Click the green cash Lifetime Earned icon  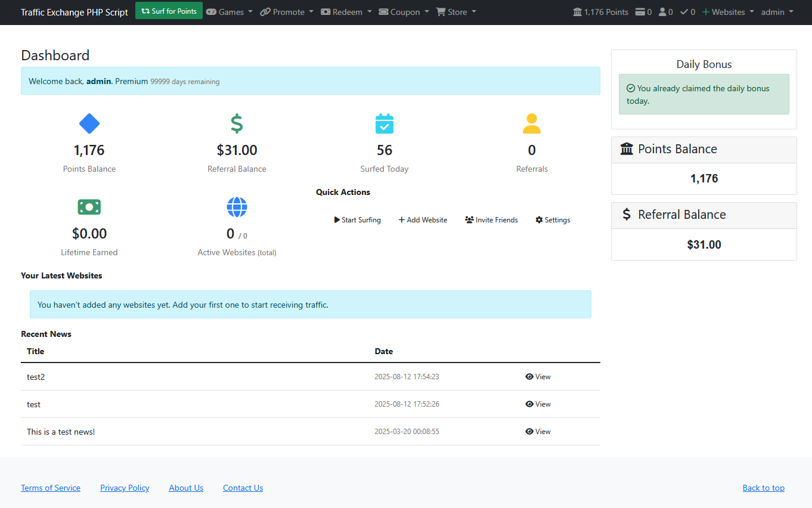(89, 207)
